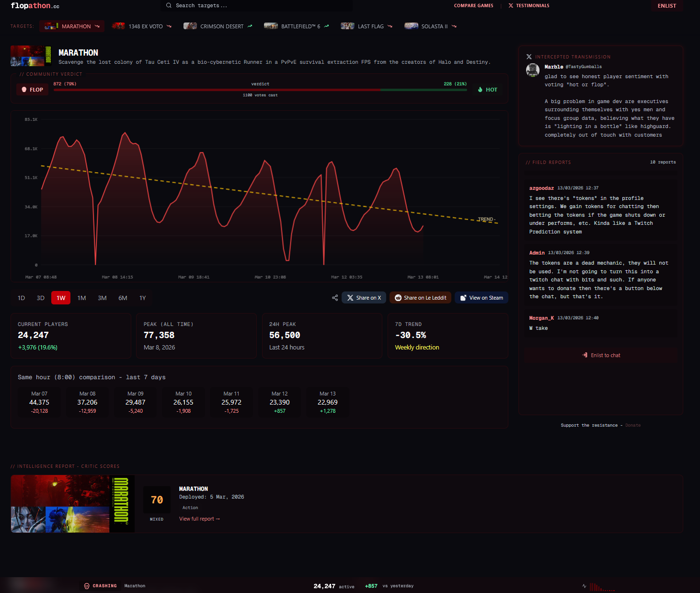Click the '872 (79%)' flop vote count
Viewport: 700px width, 593px height.
click(x=65, y=84)
